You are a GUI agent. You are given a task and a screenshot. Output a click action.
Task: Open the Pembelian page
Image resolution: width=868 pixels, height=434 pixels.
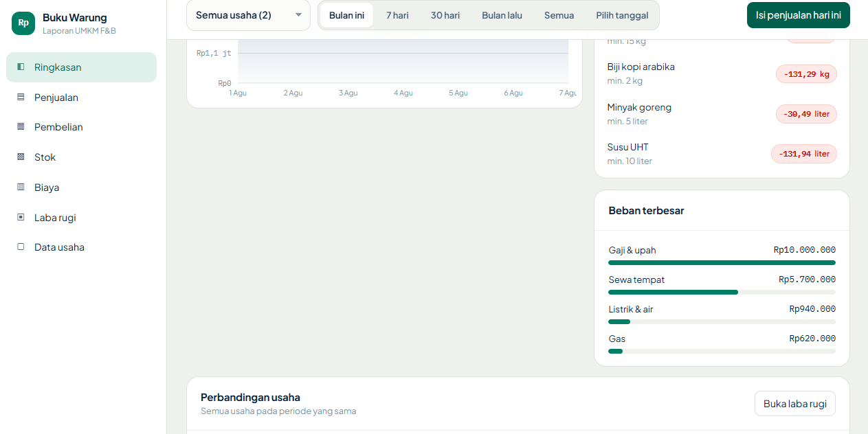click(x=81, y=127)
